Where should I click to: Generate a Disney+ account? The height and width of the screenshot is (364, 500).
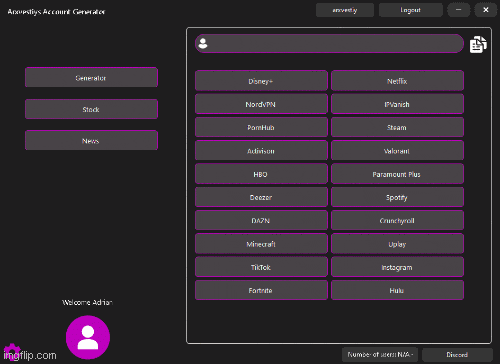[261, 81]
